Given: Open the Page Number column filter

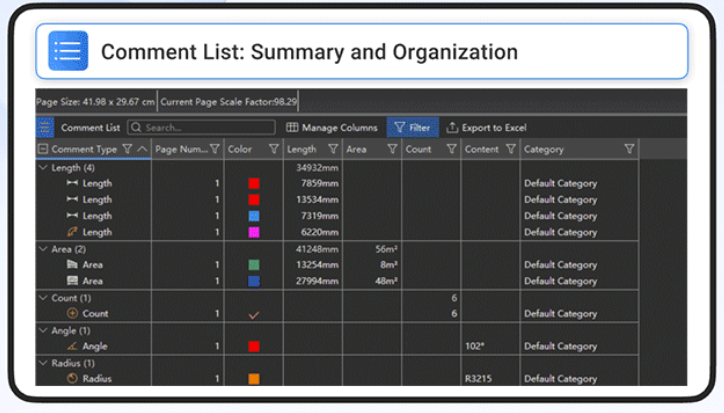Looking at the screenshot, I should click(215, 149).
